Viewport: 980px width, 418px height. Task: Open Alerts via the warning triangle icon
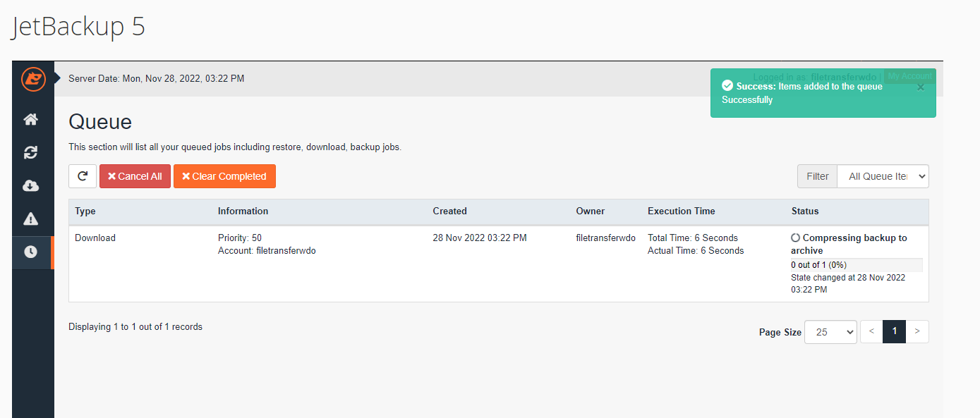(30, 219)
